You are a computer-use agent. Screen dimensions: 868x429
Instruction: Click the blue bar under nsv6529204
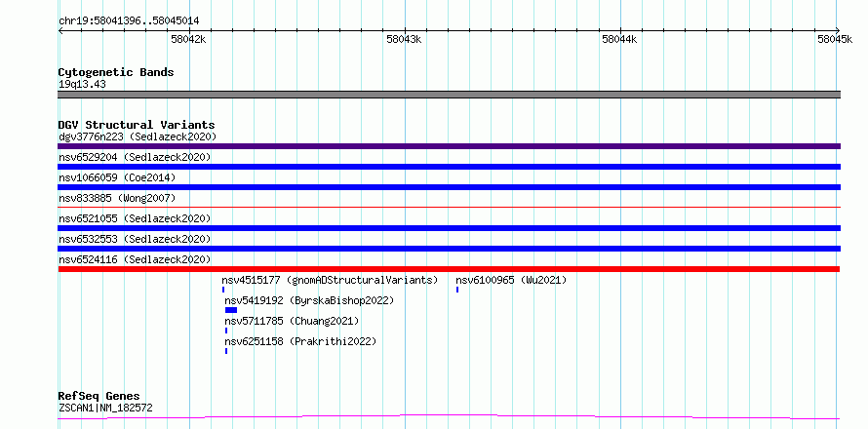pos(449,167)
